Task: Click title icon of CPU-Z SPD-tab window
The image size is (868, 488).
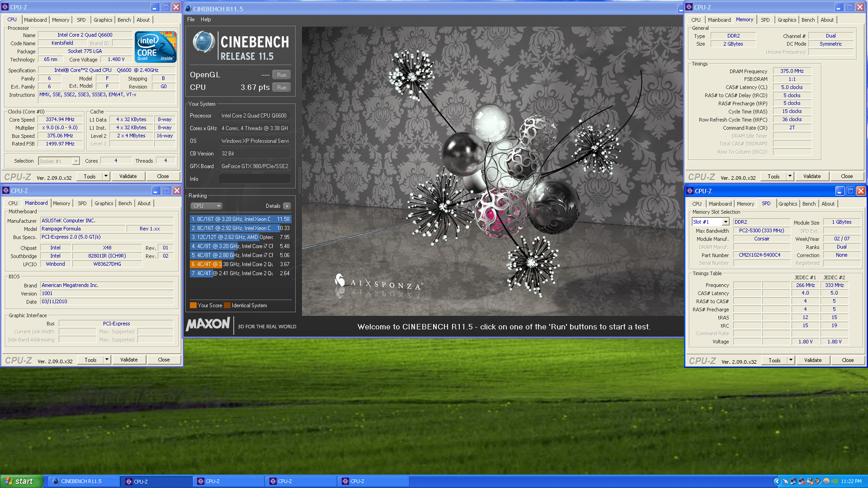Action: coord(690,191)
